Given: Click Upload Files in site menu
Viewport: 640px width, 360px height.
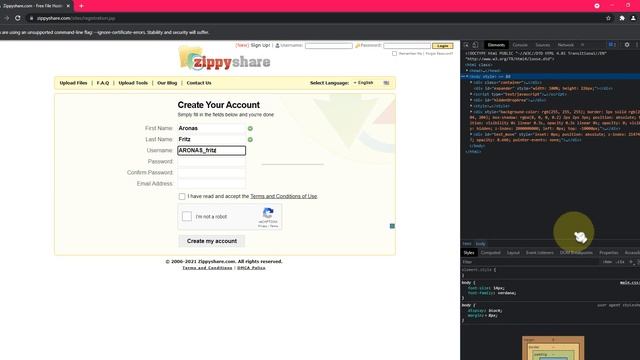Looking at the screenshot, I should click(x=73, y=83).
